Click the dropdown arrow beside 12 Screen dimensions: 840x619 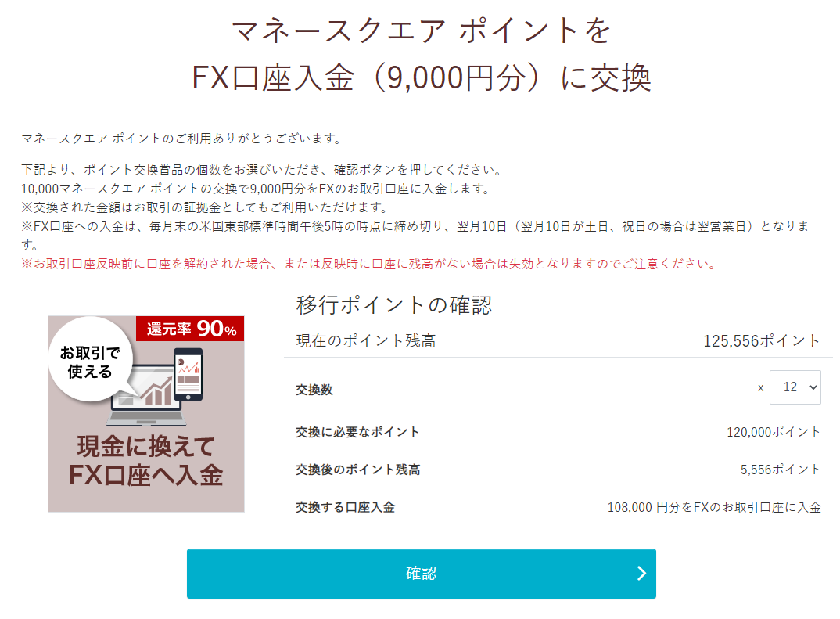click(813, 387)
